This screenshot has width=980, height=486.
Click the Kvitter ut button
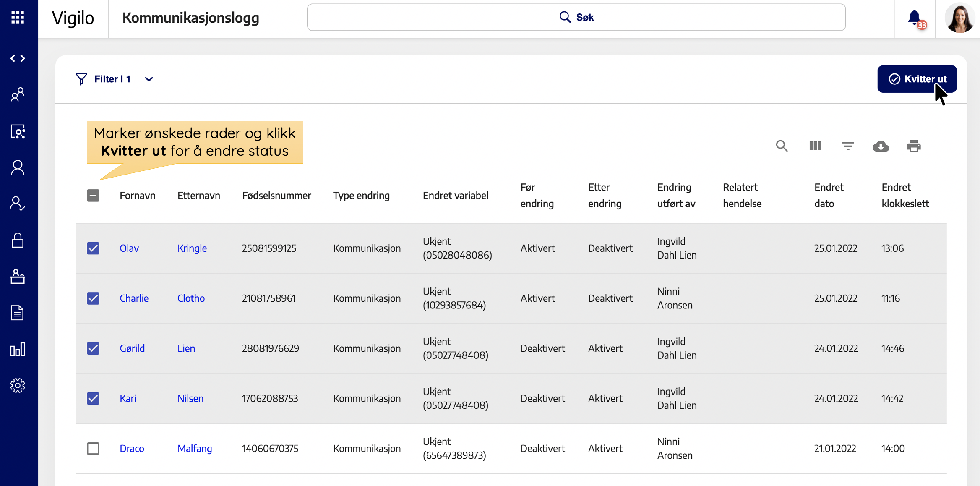(x=917, y=79)
